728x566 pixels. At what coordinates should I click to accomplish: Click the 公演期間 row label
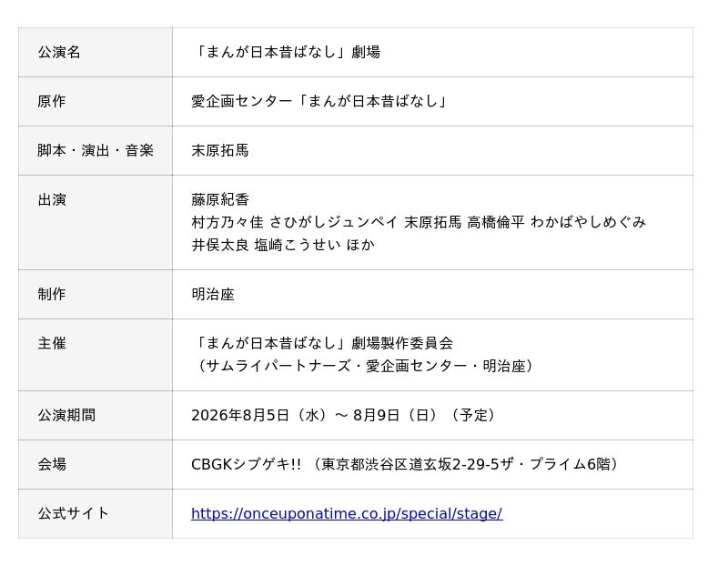66,415
